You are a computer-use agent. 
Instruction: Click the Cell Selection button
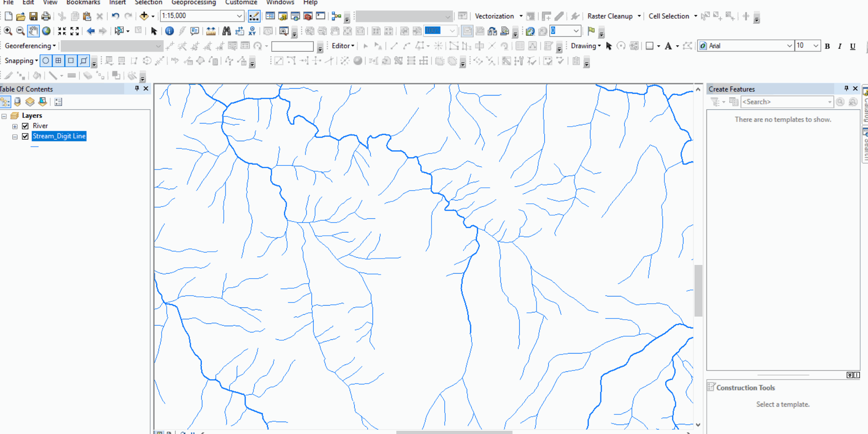coord(668,16)
